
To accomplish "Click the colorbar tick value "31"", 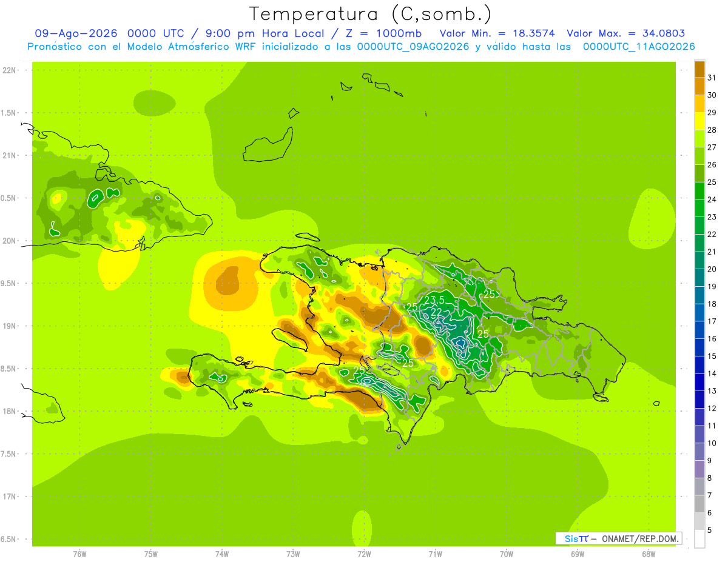I will [x=713, y=78].
